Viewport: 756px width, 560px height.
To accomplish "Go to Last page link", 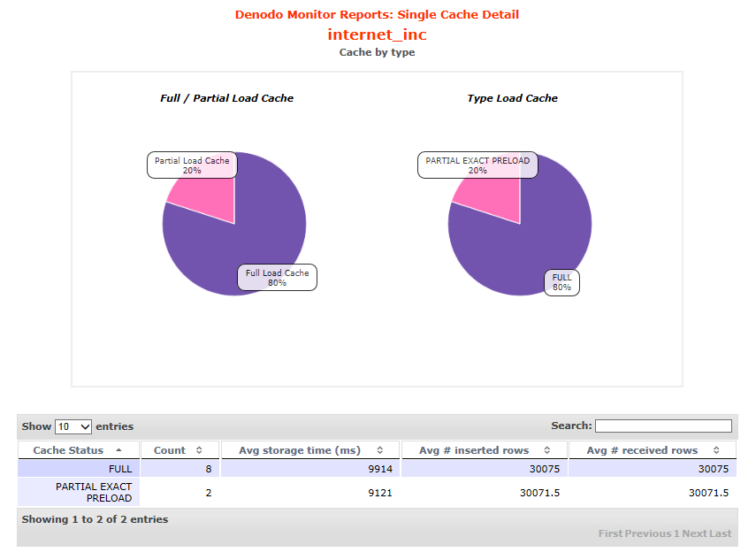I will pyautogui.click(x=721, y=533).
